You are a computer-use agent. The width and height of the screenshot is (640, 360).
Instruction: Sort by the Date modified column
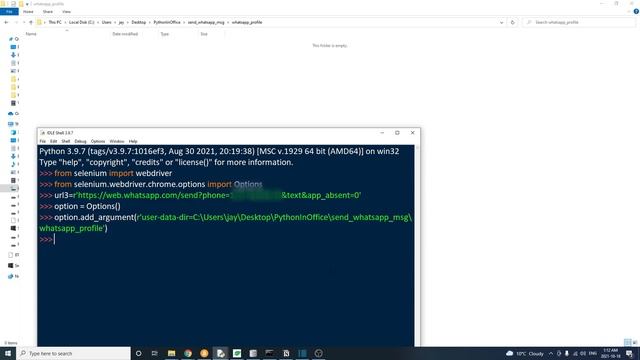tap(125, 34)
